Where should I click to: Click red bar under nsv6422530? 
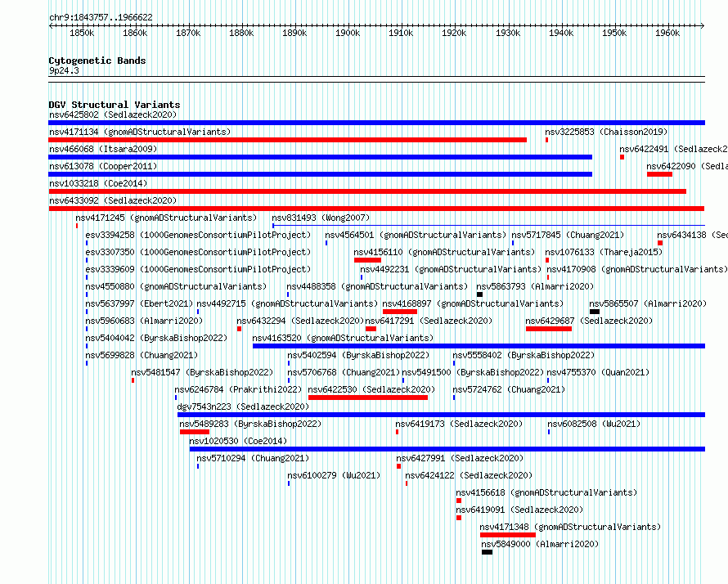click(368, 398)
